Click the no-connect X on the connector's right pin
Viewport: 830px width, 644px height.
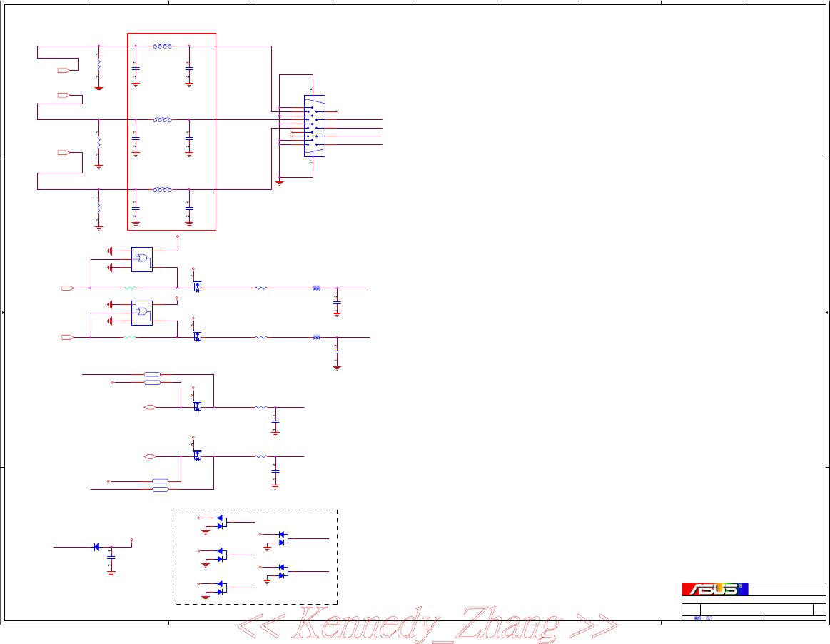click(337, 111)
